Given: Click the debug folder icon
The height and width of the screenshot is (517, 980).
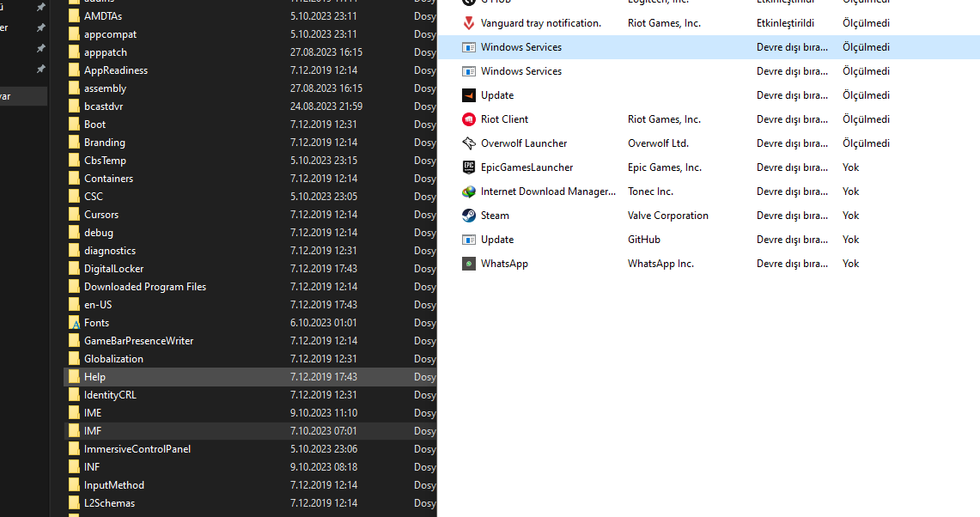Looking at the screenshot, I should click(75, 233).
